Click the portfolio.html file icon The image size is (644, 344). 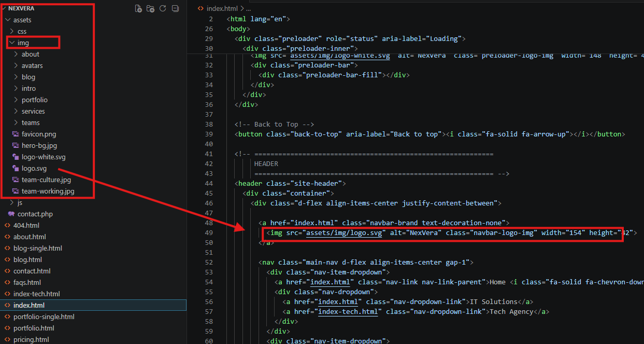7,328
